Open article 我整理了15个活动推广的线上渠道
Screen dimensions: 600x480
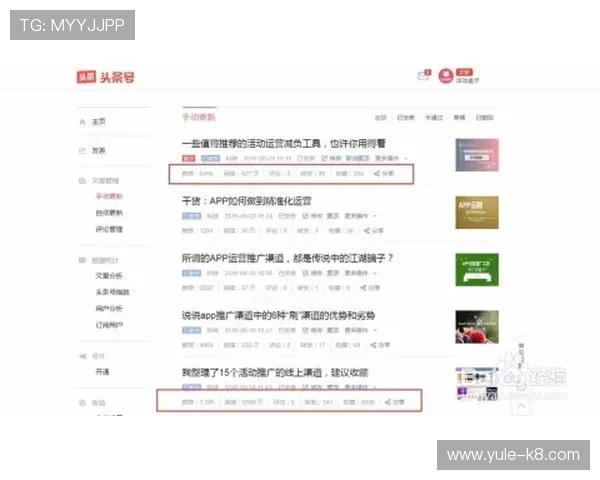point(275,372)
